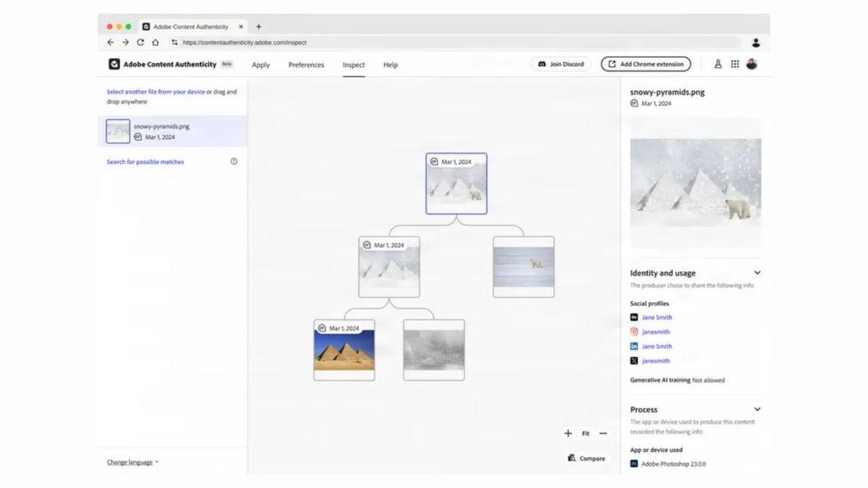Switch to the Apply tab
This screenshot has width=868, height=488.
pos(261,65)
